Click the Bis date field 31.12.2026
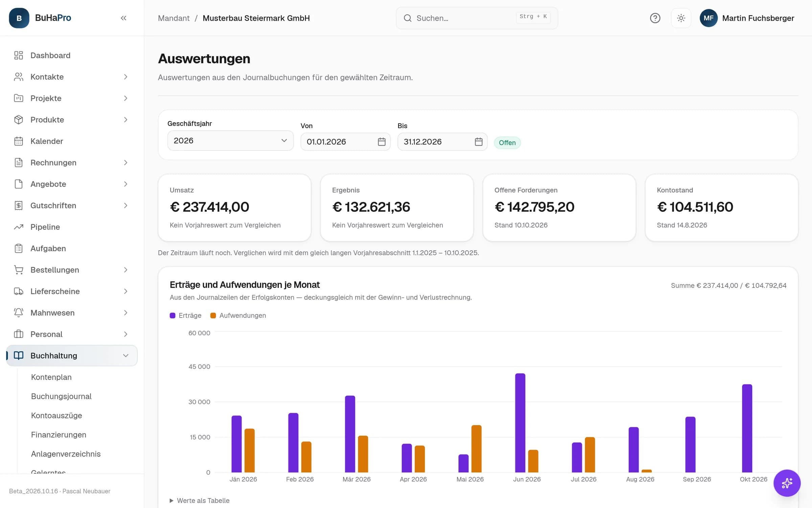This screenshot has width=812, height=508. (442, 142)
